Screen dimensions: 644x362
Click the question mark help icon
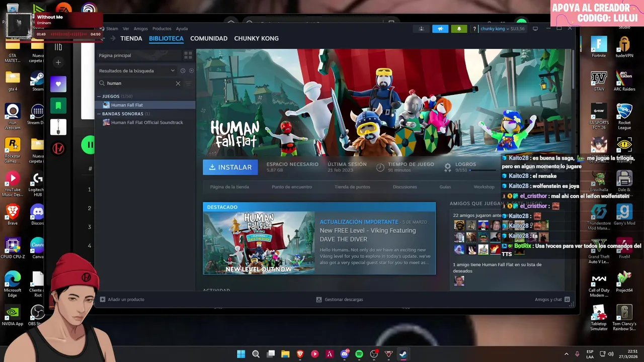[474, 29]
